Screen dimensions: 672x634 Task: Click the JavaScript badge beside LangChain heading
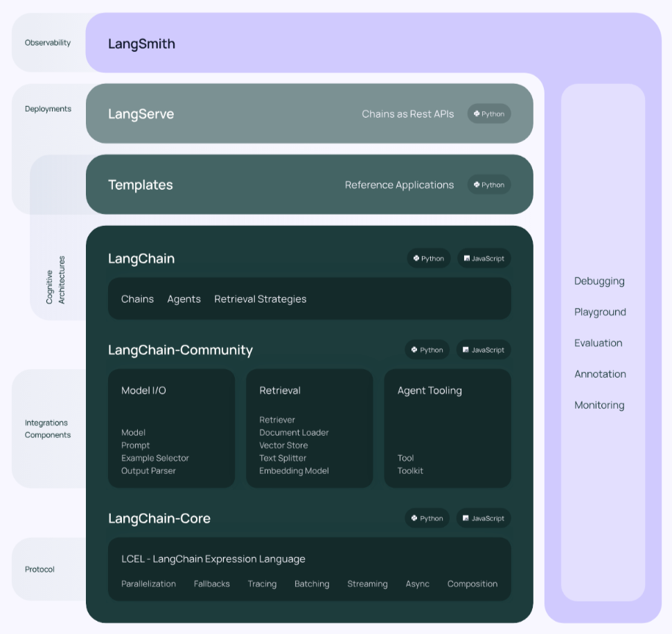tap(484, 258)
